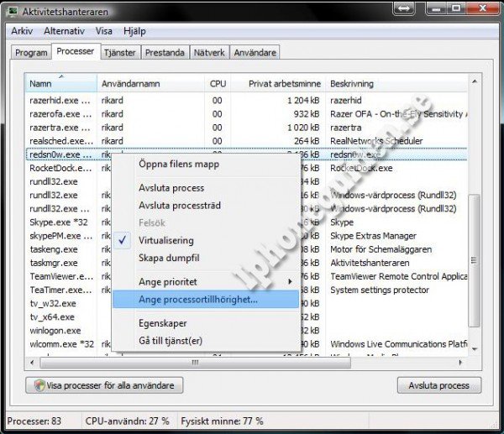The image size is (504, 434).
Task: Click System settings protector description
Action: (380, 290)
